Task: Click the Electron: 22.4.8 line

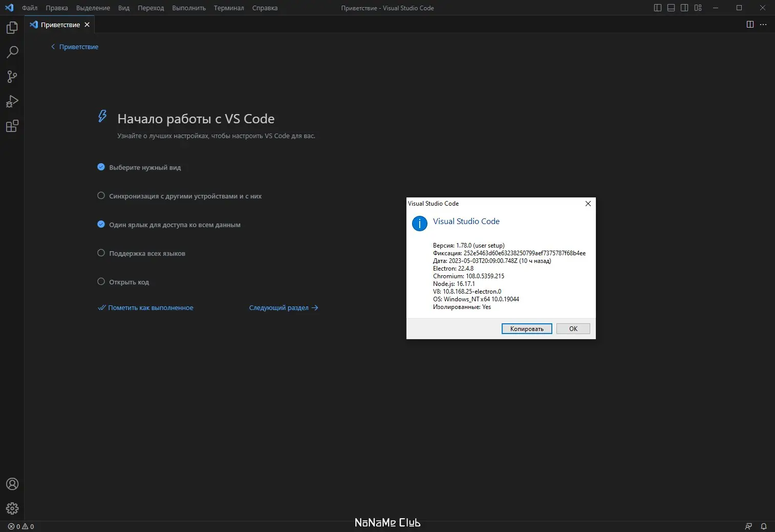Action: pyautogui.click(x=454, y=269)
